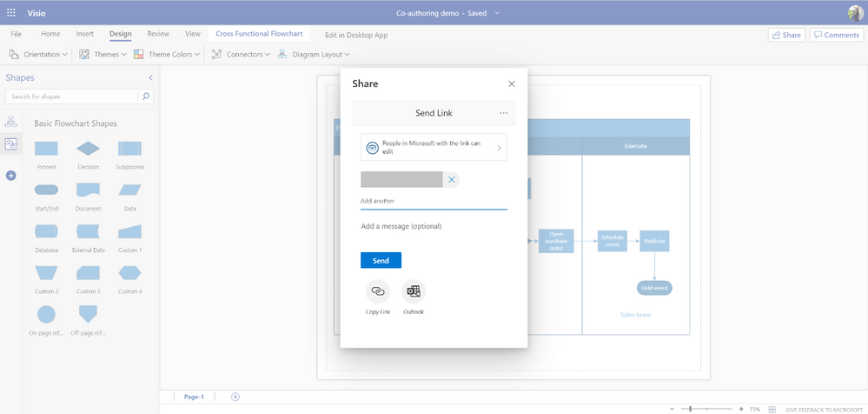
Task: Open the Review tab
Action: pyautogui.click(x=158, y=34)
